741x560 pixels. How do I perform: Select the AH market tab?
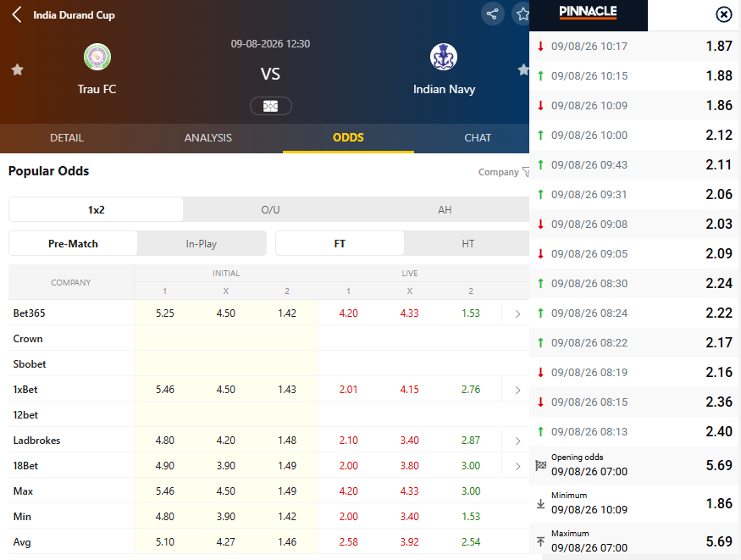pos(445,209)
